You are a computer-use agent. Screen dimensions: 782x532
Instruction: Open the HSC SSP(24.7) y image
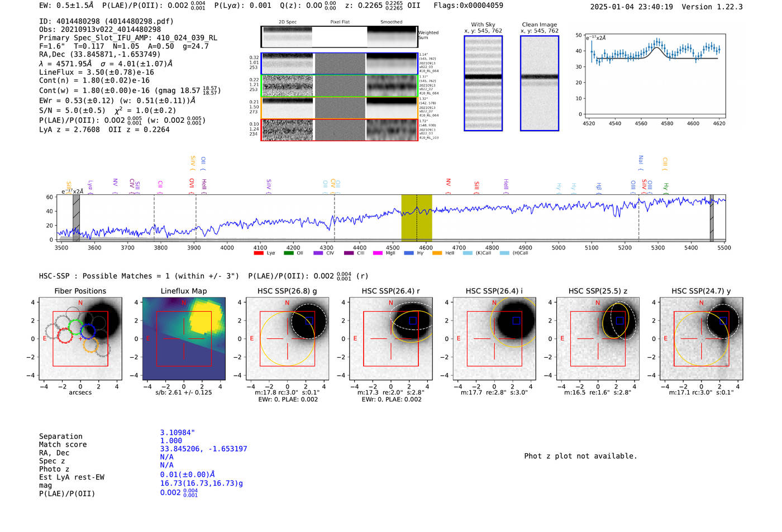coord(701,339)
